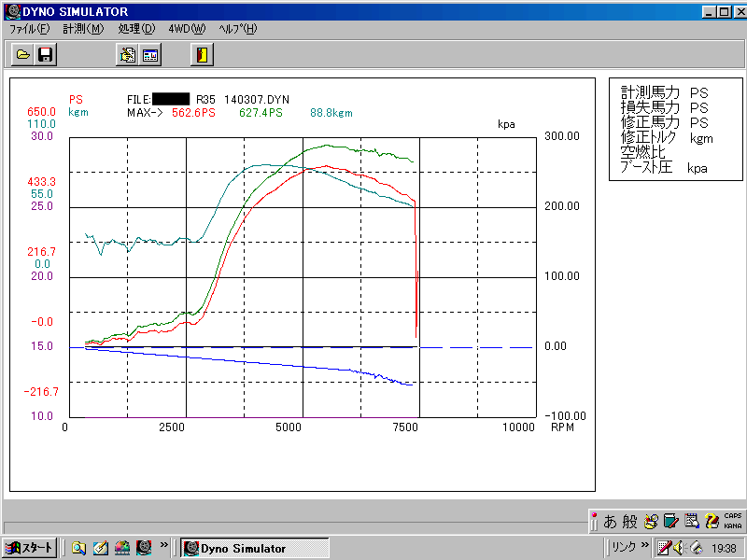Click the open file folder icon
Image resolution: width=747 pixels, height=560 pixels.
[x=23, y=55]
